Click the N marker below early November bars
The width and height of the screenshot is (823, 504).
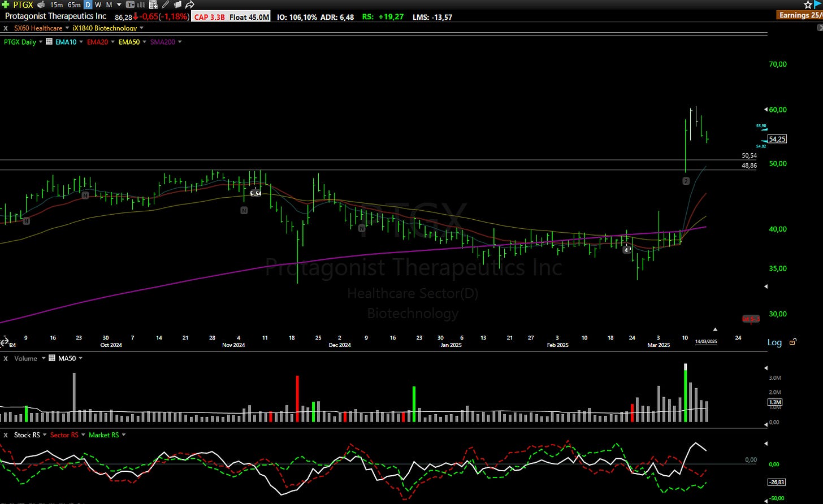[244, 210]
